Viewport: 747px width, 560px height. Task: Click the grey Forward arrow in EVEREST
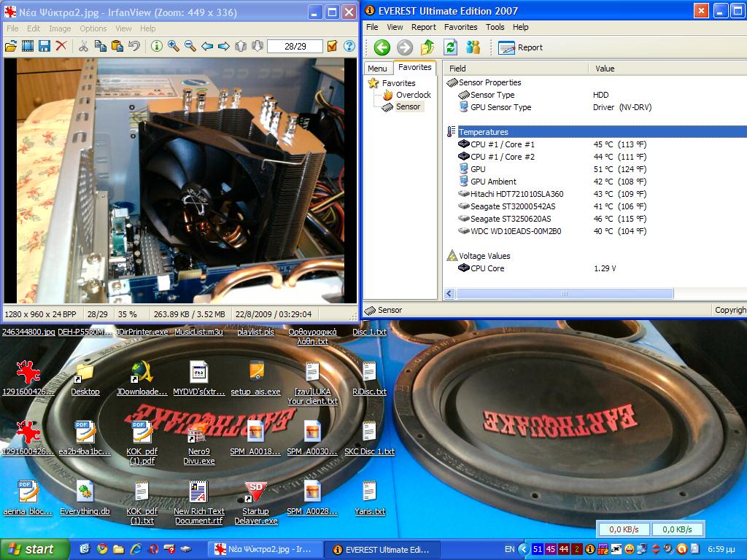(x=404, y=47)
